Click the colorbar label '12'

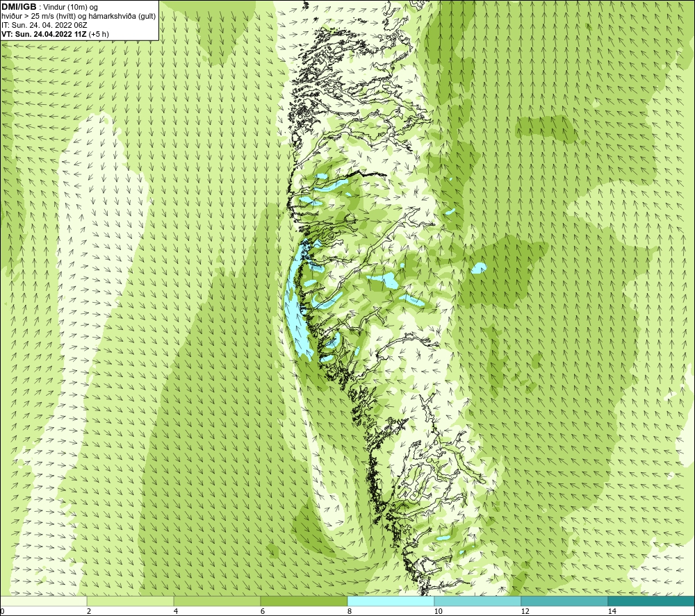[525, 612]
